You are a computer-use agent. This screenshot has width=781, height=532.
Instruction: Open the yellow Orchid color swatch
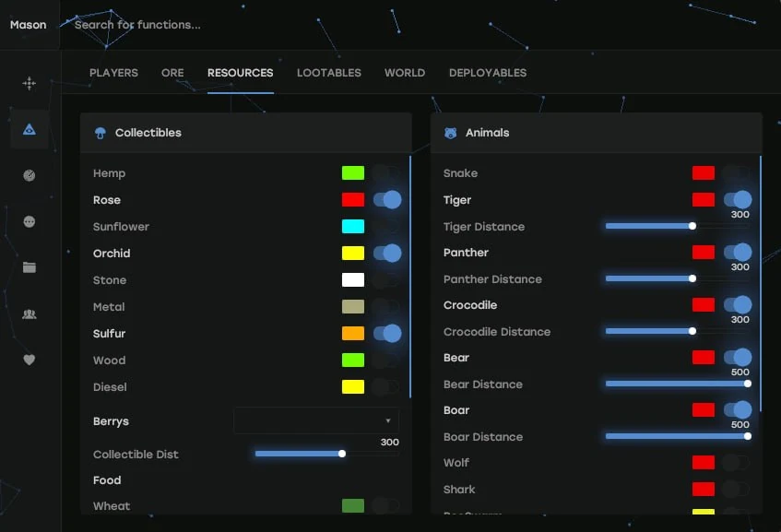(x=353, y=253)
